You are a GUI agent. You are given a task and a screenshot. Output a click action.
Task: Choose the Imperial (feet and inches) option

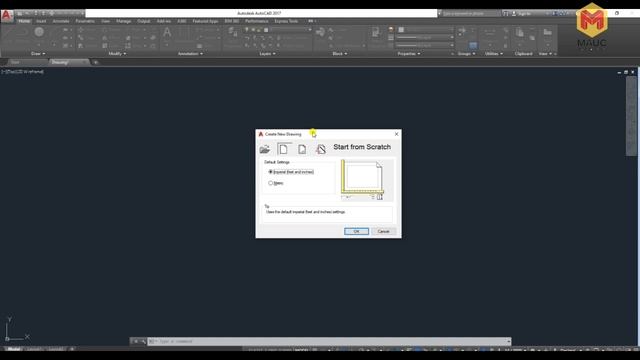click(x=291, y=172)
